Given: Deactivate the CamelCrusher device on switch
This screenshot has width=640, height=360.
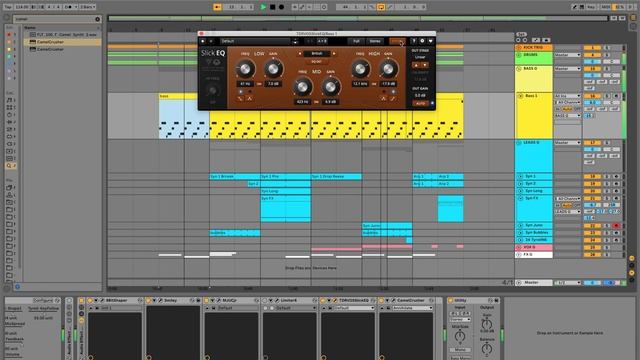Looking at the screenshot, I should click(x=382, y=300).
